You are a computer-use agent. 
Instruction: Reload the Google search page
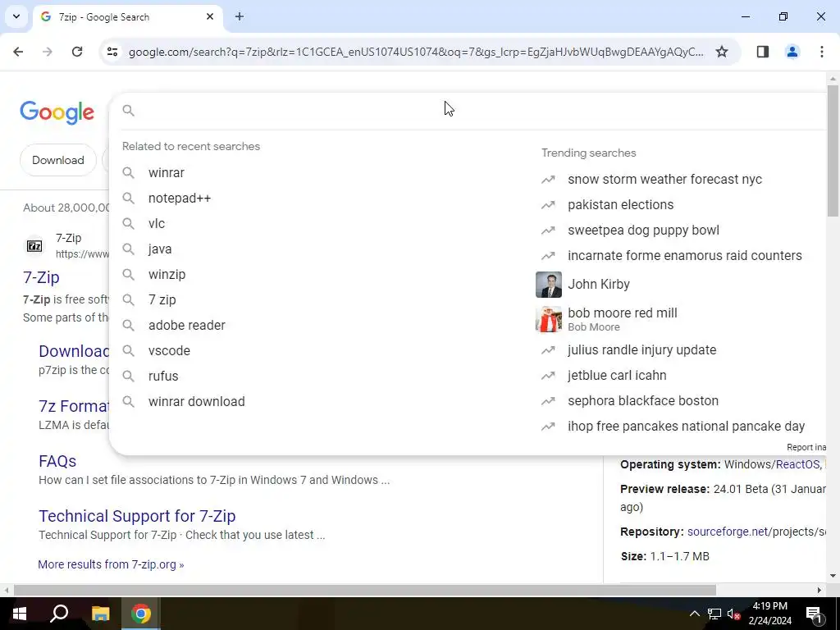pos(77,52)
